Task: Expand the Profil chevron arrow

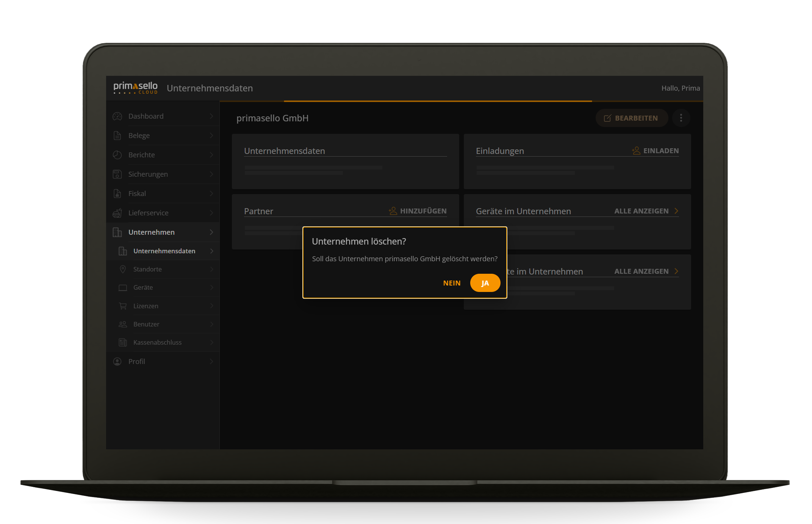Action: [x=211, y=361]
